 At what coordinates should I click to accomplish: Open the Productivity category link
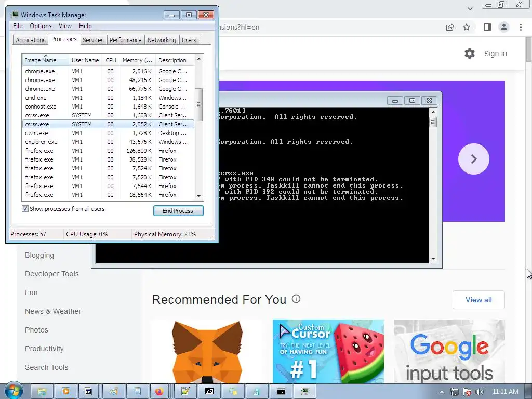pyautogui.click(x=44, y=349)
